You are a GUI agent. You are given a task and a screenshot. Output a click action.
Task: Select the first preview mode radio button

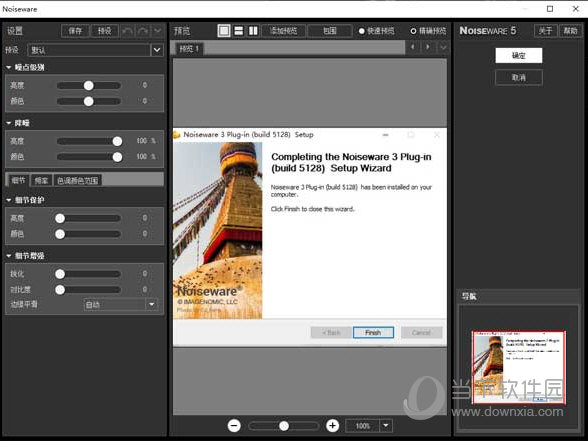click(362, 31)
